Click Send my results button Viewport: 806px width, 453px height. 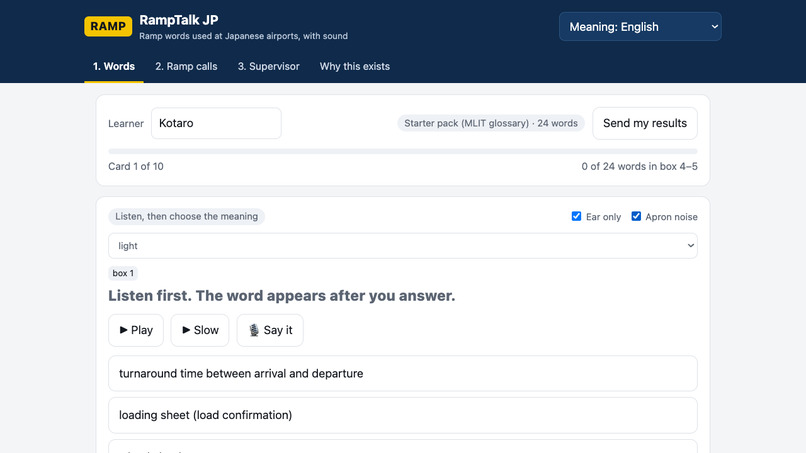(x=645, y=123)
